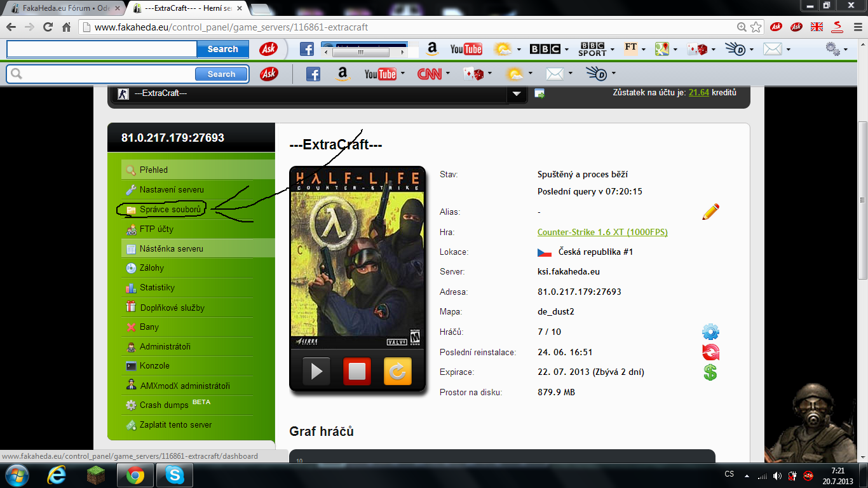Open player slot settings gear icon
This screenshot has width=868, height=488.
pyautogui.click(x=710, y=332)
